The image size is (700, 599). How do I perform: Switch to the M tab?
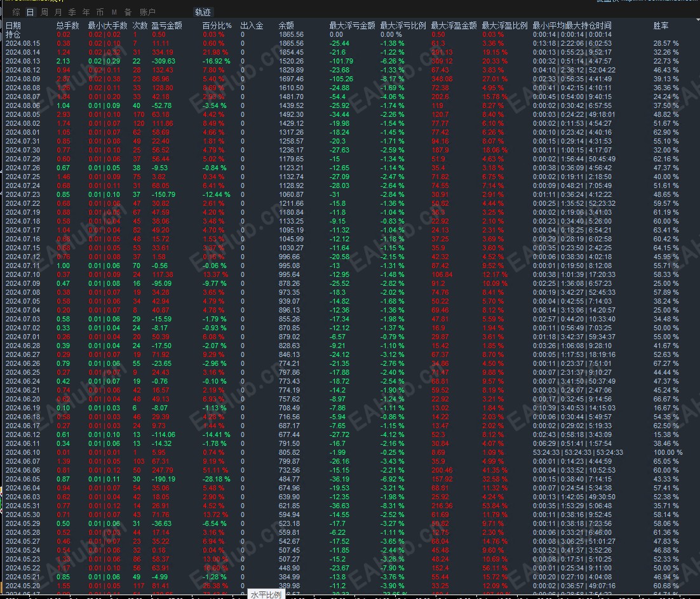pyautogui.click(x=114, y=12)
